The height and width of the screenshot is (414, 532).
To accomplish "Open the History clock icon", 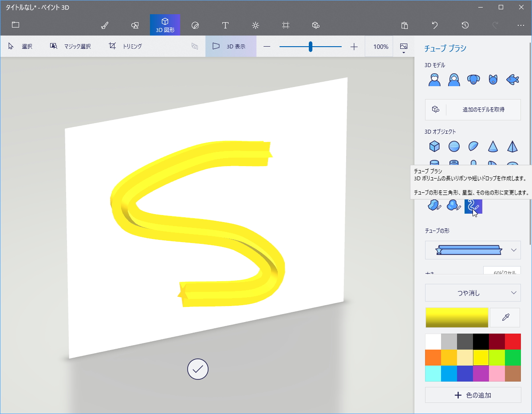I will pyautogui.click(x=465, y=25).
